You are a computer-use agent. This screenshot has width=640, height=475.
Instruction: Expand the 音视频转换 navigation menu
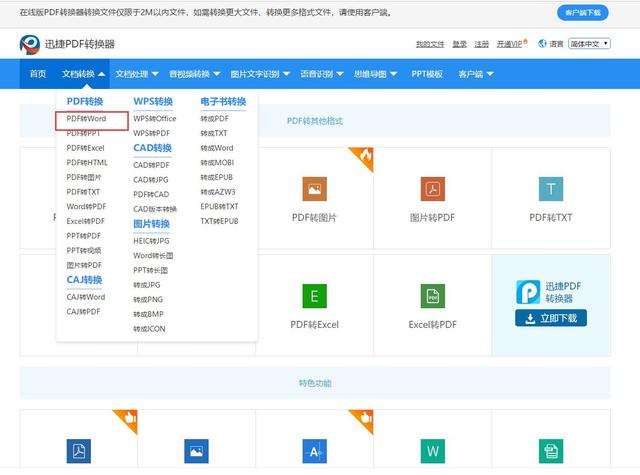tap(194, 74)
